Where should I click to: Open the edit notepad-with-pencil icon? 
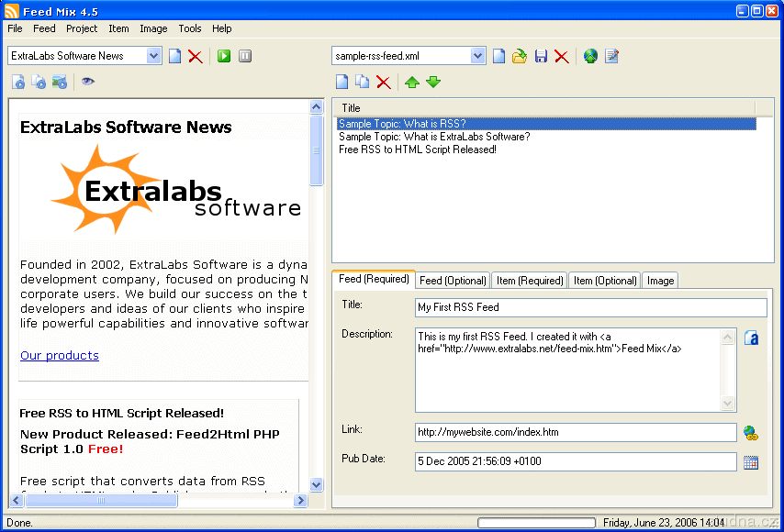[612, 56]
